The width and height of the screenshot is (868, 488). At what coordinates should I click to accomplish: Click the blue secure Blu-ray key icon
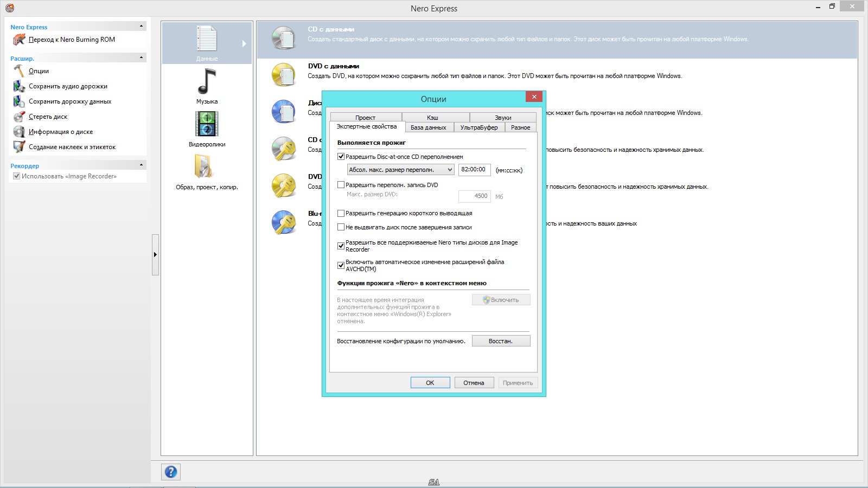pos(284,222)
